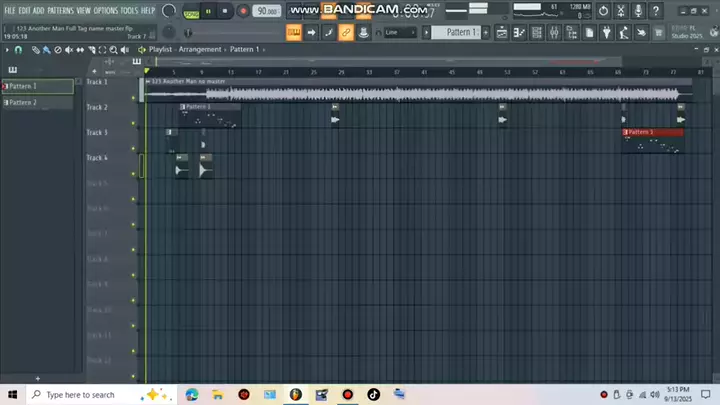Mute Track 2 with its green dot
The height and width of the screenshot is (405, 720).
134,122
